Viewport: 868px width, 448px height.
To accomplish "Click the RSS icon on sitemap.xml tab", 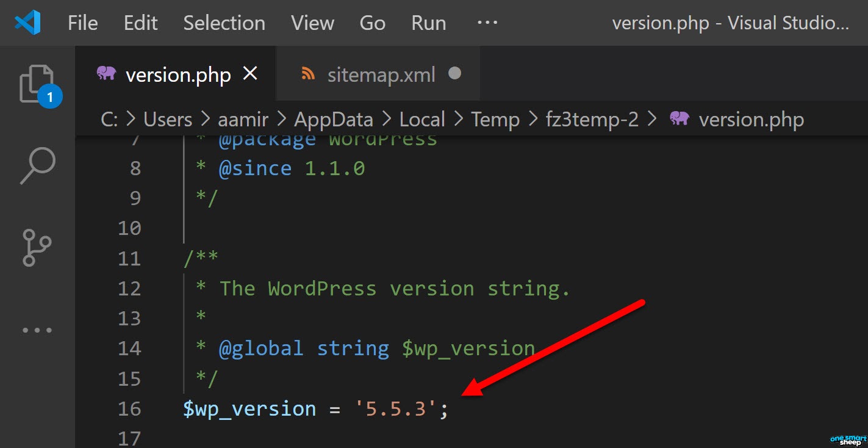I will pyautogui.click(x=308, y=74).
